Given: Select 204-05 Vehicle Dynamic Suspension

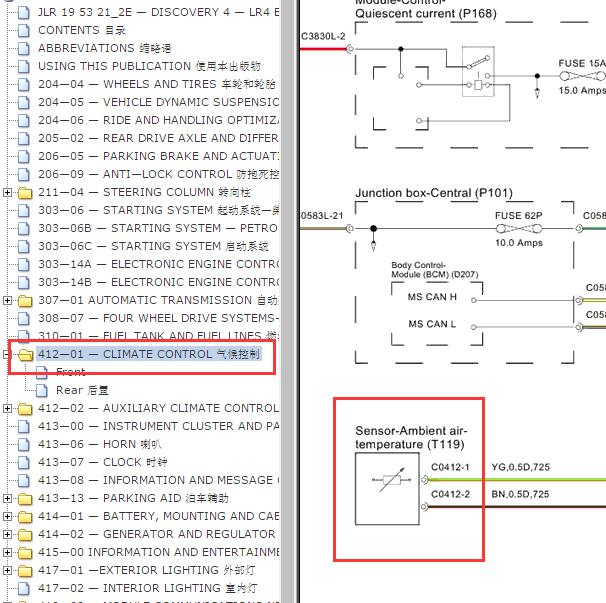Looking at the screenshot, I should pos(158,102).
